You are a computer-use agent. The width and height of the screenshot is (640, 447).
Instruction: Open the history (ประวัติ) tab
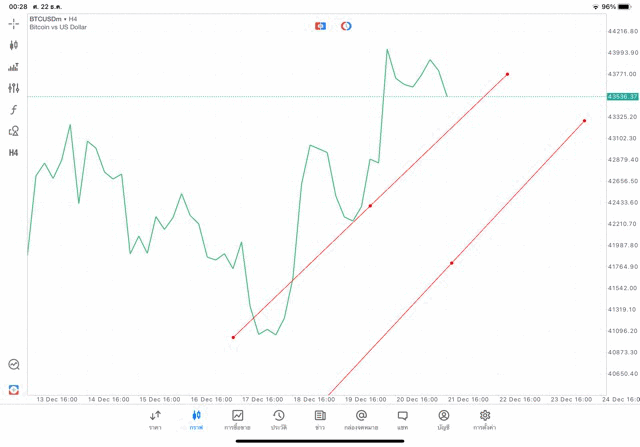coord(278,420)
